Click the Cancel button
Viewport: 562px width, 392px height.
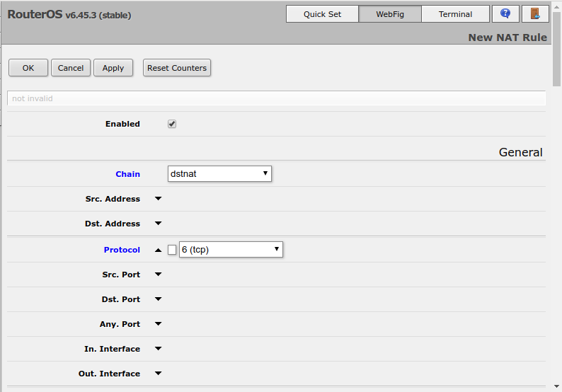(x=71, y=68)
